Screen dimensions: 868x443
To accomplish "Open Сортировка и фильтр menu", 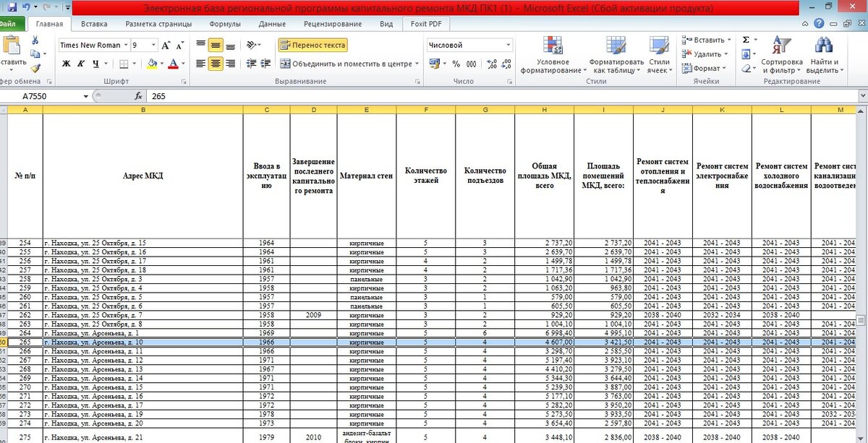I will click(x=782, y=54).
